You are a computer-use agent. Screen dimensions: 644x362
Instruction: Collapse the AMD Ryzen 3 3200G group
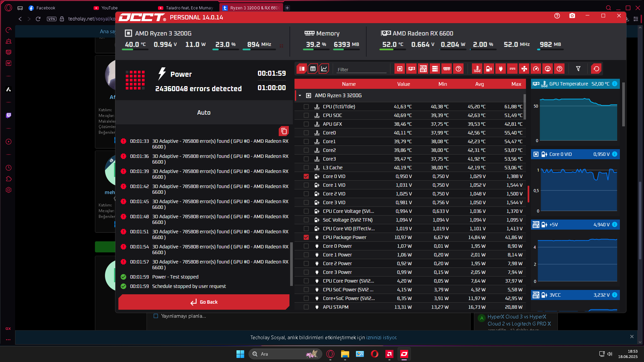300,96
